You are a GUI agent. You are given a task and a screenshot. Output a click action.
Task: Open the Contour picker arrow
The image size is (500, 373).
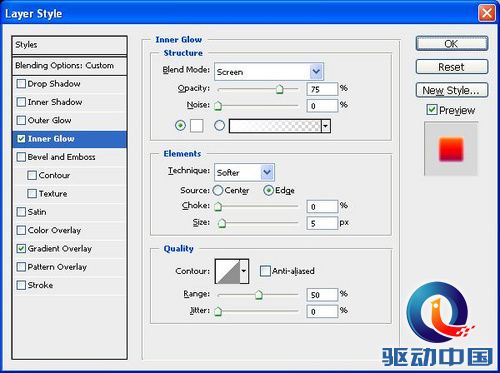(x=244, y=271)
